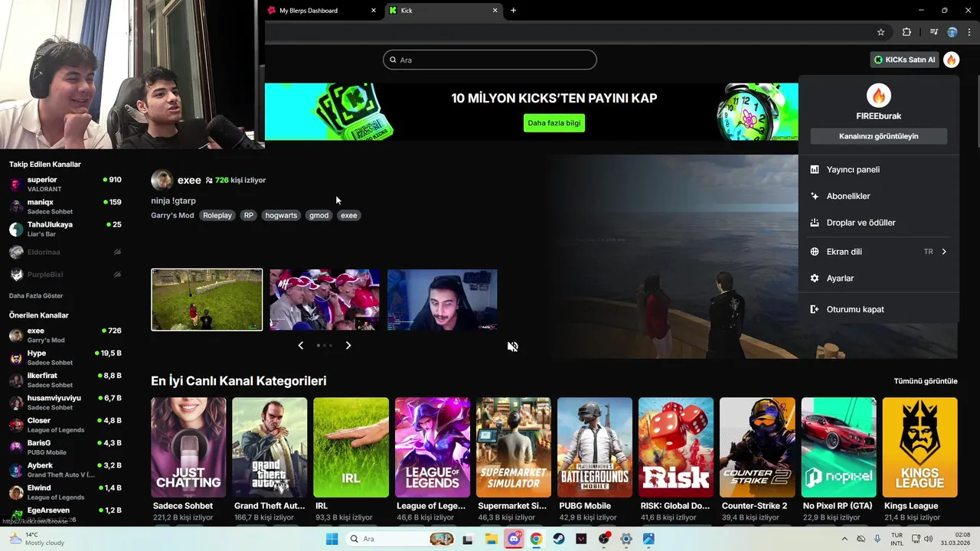Select the Garry's Mod stream thumbnail

tap(207, 300)
